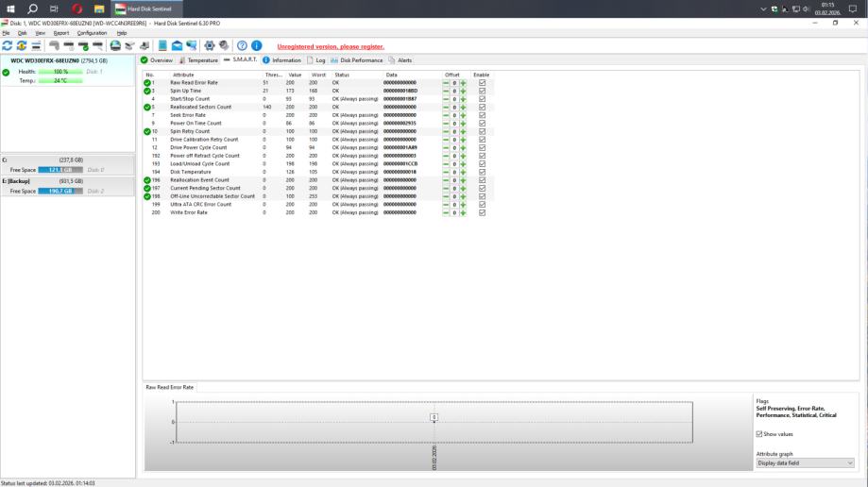This screenshot has width=868, height=487.
Task: Increase offset for Raw Read Error Rate
Action: [x=464, y=83]
